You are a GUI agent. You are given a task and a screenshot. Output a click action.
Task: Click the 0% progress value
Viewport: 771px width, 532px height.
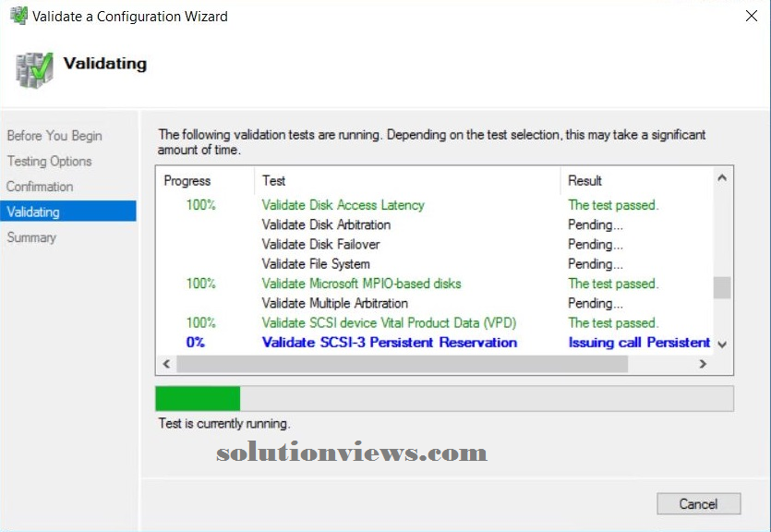click(x=195, y=343)
